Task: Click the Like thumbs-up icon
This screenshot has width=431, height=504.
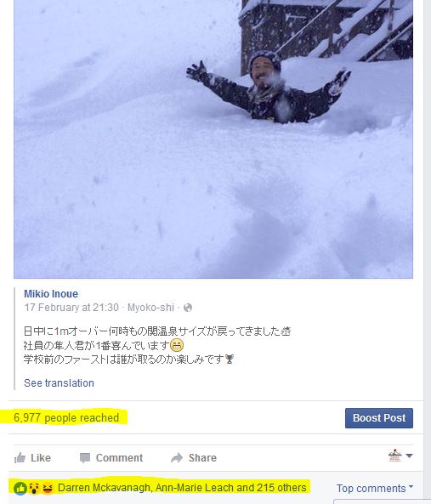Action: (x=20, y=457)
